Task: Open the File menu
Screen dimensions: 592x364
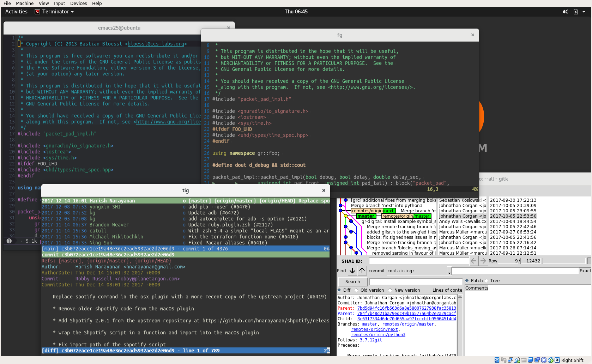Action: coord(7,3)
